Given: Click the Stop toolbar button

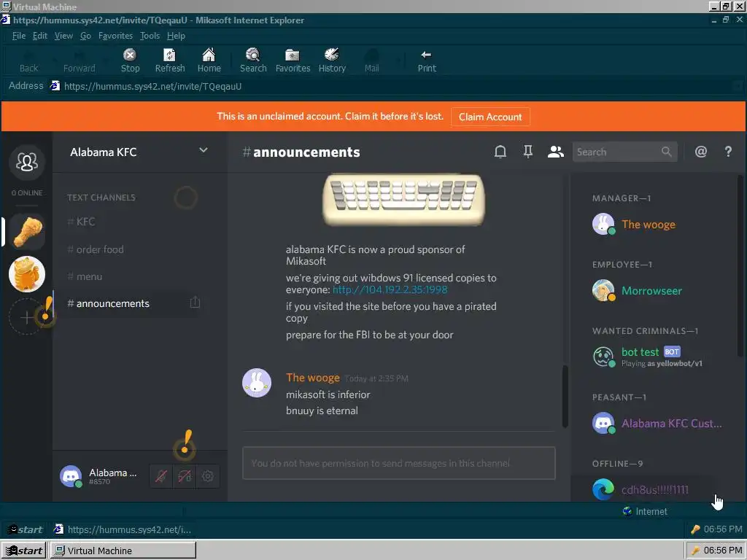Looking at the screenshot, I should 130,61.
